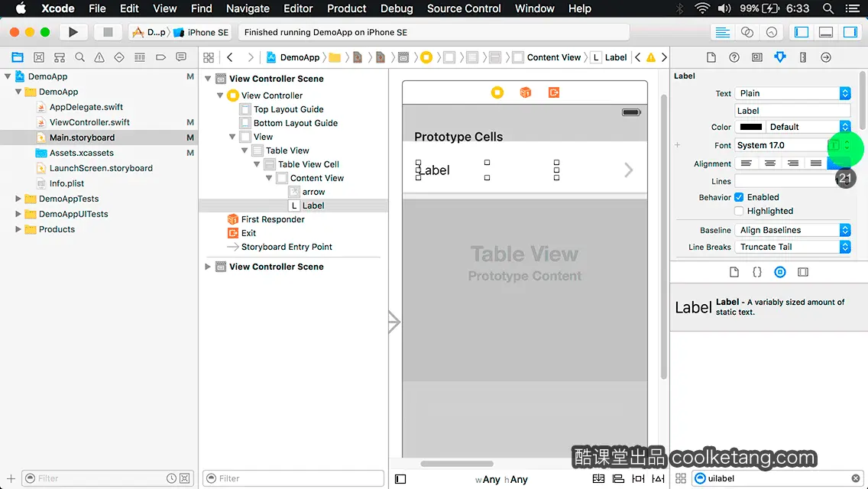Switch to the Assistant editor
This screenshot has height=489, width=868.
pos(747,32)
